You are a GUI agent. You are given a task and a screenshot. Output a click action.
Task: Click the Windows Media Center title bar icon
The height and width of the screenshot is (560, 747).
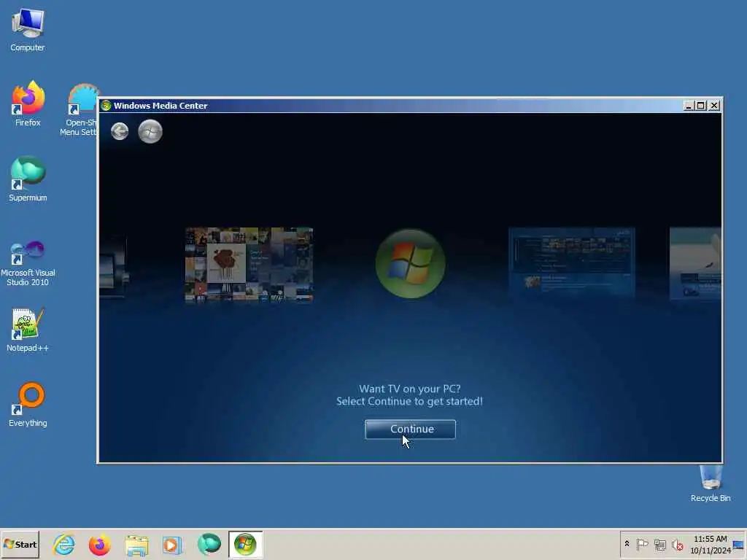point(107,106)
